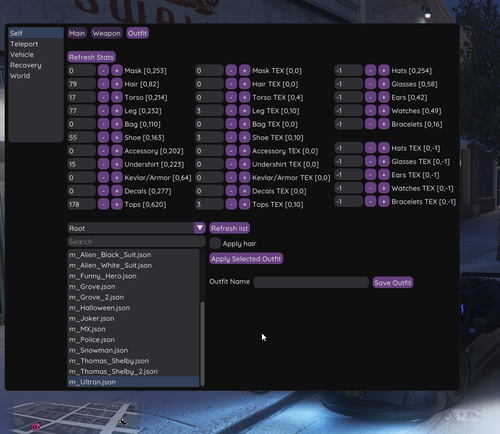Decrease the Hair value with minus
Viewport: 500px width, 434px height.
coord(103,84)
